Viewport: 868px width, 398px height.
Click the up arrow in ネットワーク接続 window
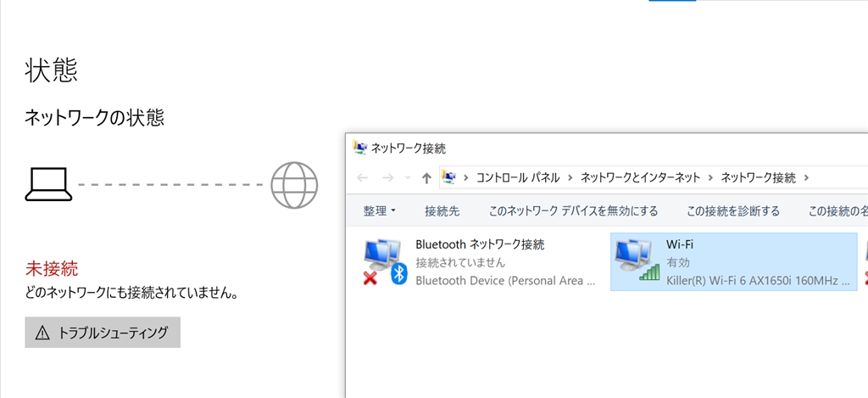[x=426, y=178]
